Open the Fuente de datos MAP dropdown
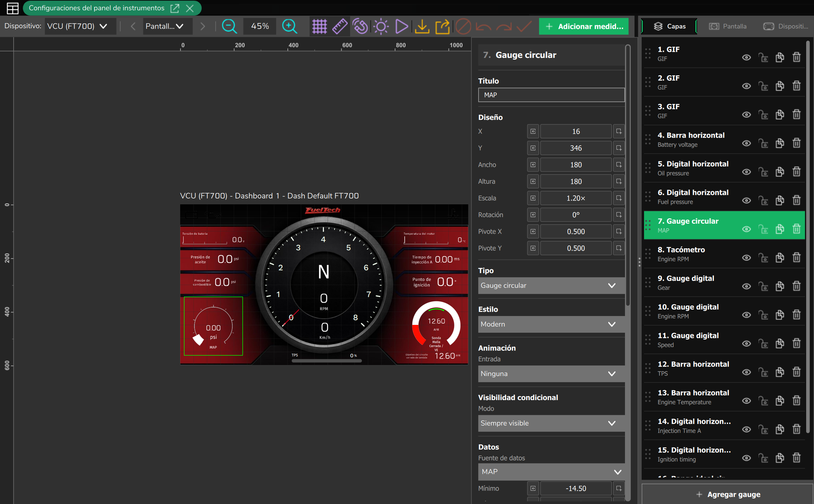 click(x=551, y=472)
